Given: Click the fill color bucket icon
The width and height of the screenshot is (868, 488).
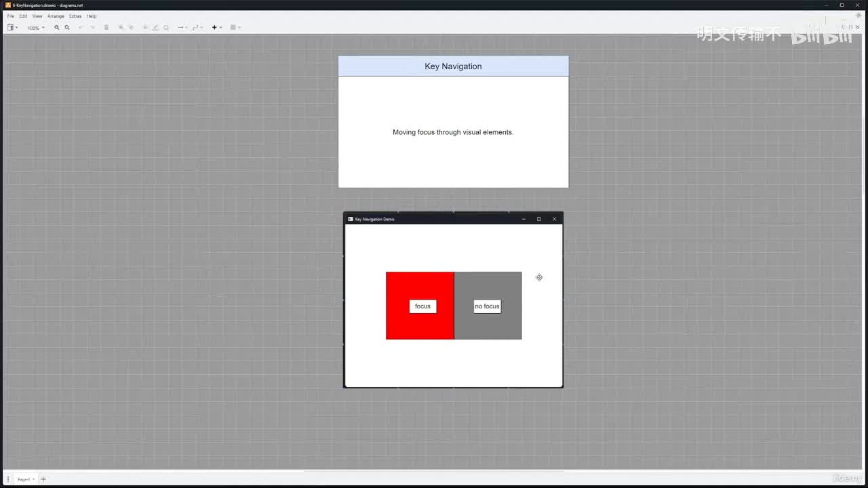Looking at the screenshot, I should pyautogui.click(x=145, y=28).
